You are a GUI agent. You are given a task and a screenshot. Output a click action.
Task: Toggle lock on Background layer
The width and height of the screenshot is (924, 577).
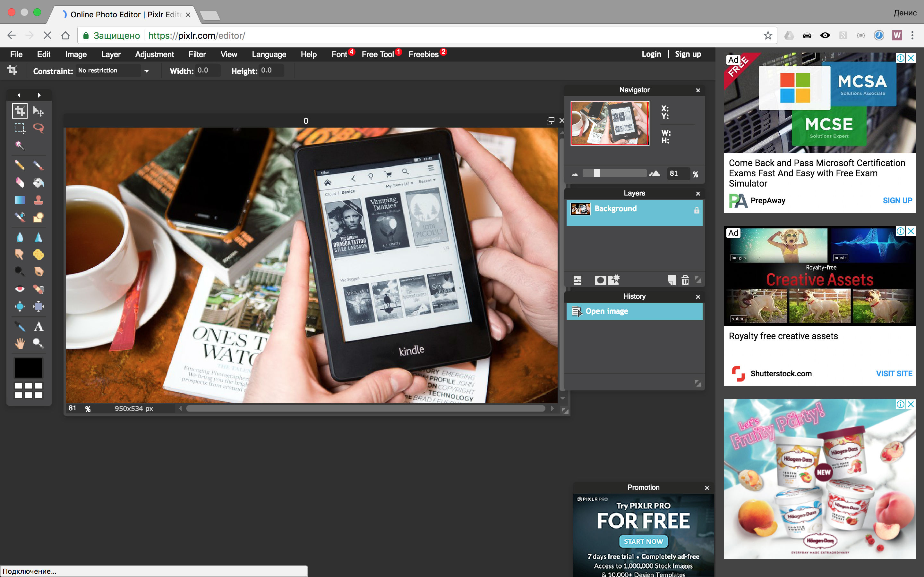(x=696, y=209)
